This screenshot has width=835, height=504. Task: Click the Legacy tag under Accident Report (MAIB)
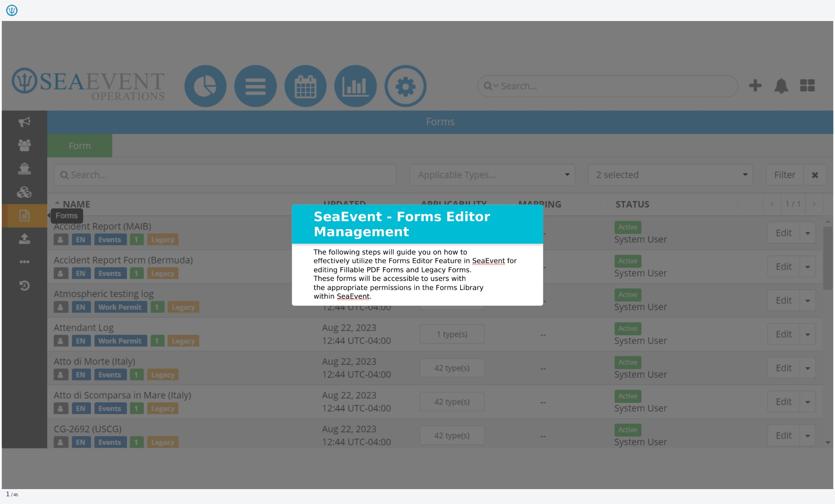point(163,240)
